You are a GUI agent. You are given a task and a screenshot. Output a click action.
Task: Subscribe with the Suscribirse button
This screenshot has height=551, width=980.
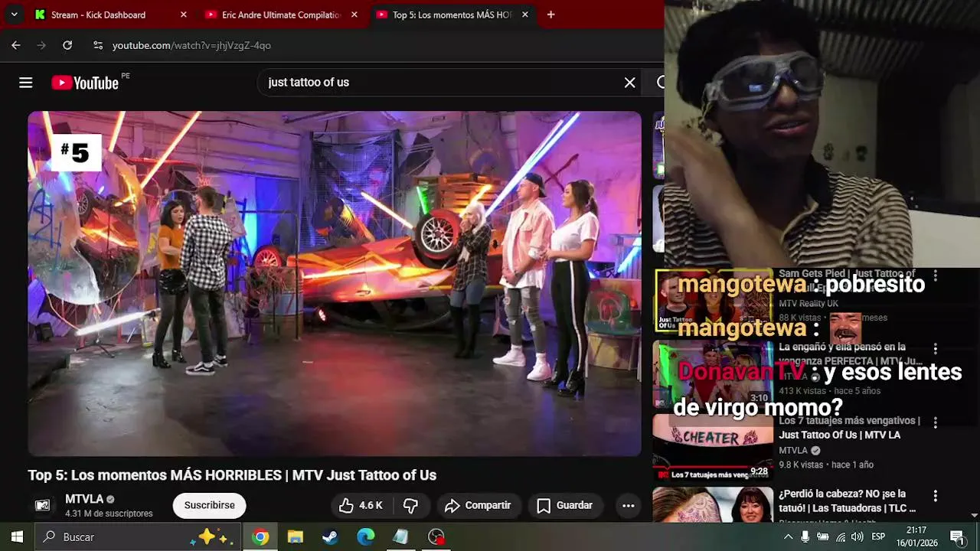(209, 505)
